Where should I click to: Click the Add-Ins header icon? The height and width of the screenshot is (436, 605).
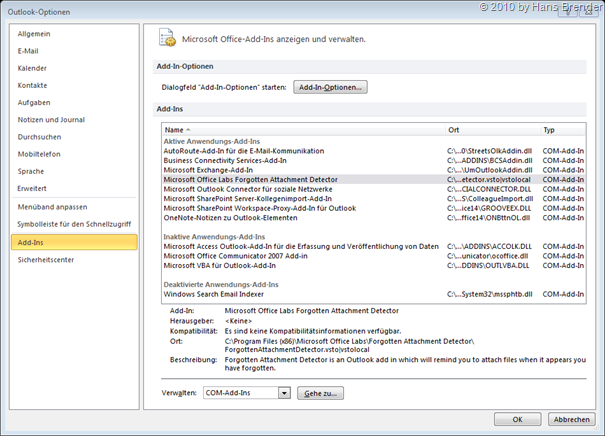pyautogui.click(x=167, y=38)
